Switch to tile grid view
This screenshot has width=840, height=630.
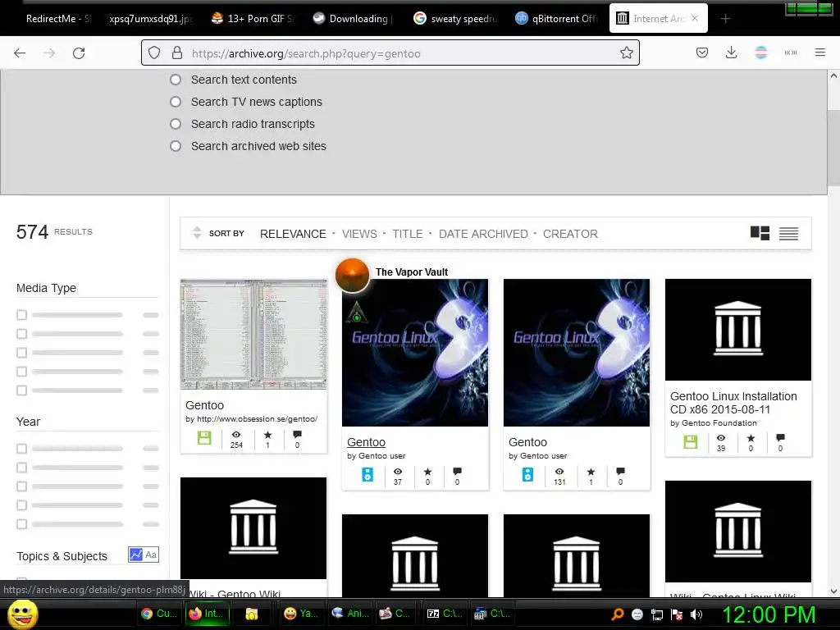(x=760, y=233)
